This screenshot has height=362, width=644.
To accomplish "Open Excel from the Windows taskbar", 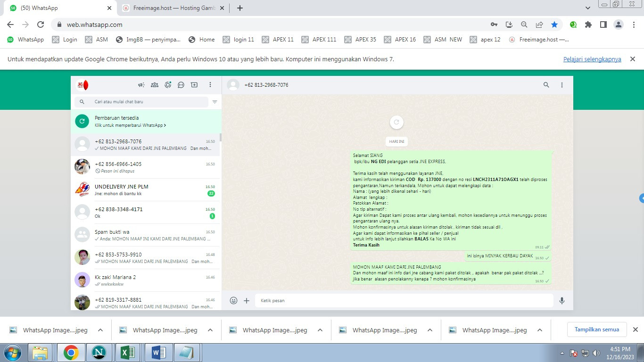I will point(128,353).
